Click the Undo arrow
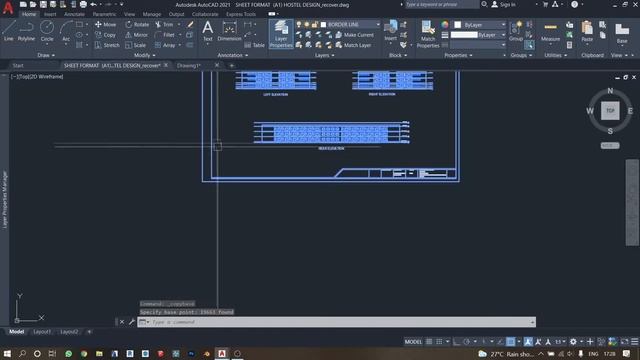This screenshot has width=640, height=360. [93, 4]
